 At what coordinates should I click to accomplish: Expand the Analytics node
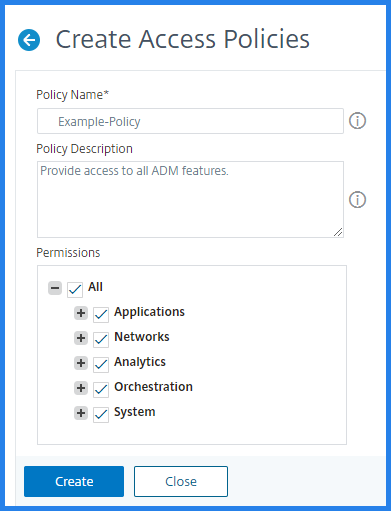pos(81,363)
